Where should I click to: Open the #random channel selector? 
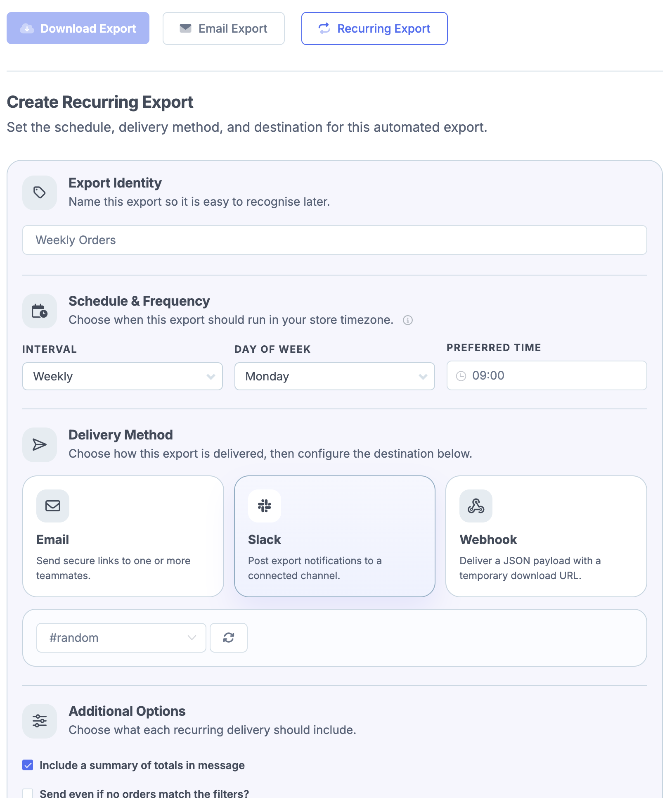(x=121, y=637)
